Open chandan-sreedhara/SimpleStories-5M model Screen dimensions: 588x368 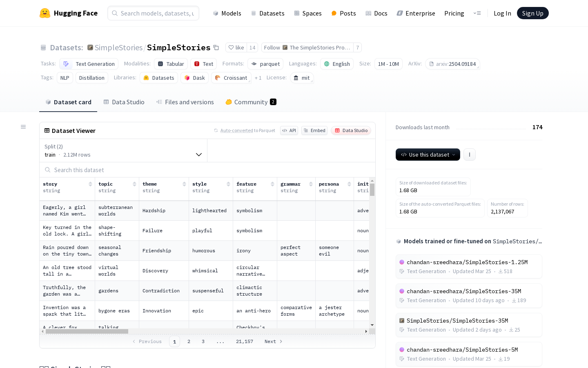tap(469, 354)
